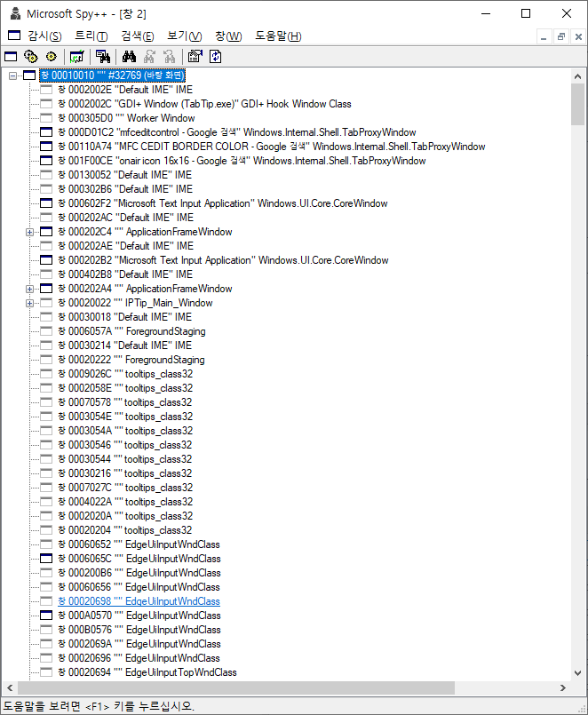
Task: Collapse the desktop window 00010010 root node
Action: click(x=12, y=75)
